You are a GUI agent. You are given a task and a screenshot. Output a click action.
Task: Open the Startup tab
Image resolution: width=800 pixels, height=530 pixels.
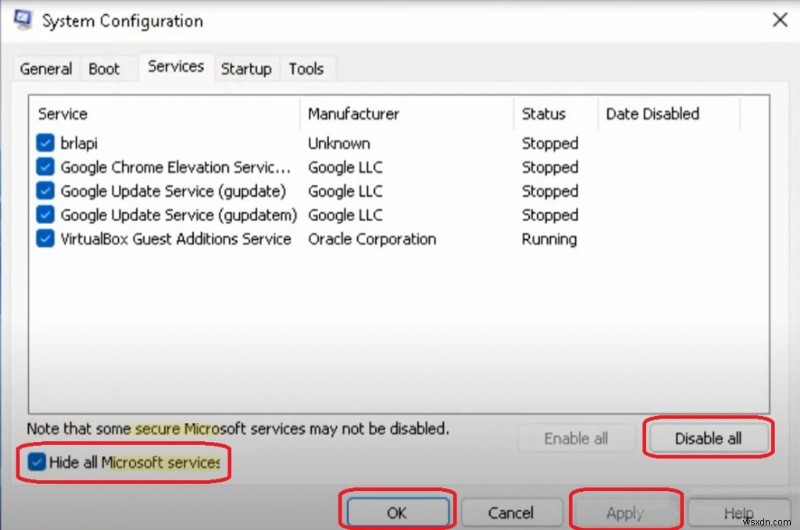click(246, 69)
